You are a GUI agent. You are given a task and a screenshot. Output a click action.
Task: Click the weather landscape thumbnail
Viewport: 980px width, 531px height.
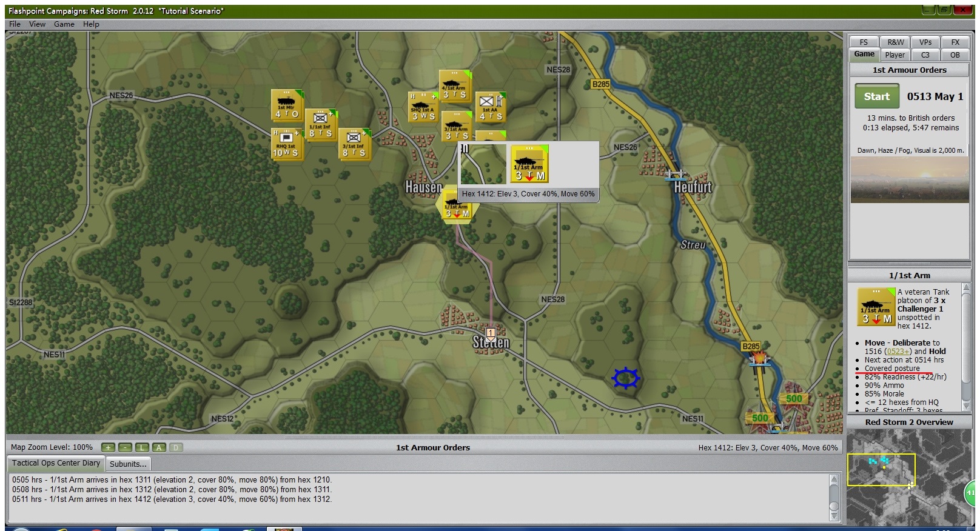coord(909,180)
